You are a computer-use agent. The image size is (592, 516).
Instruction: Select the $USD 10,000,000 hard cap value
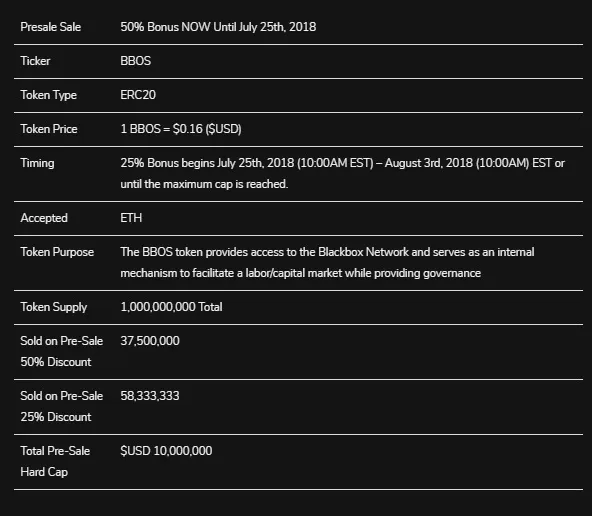coord(166,451)
